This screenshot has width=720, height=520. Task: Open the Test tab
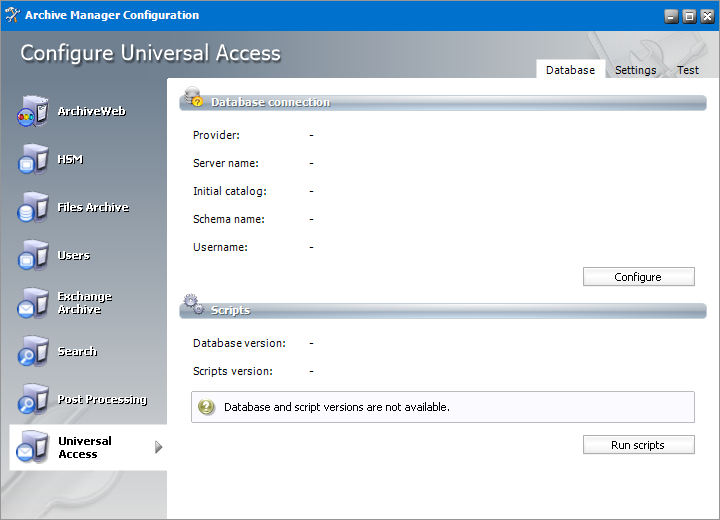(687, 70)
